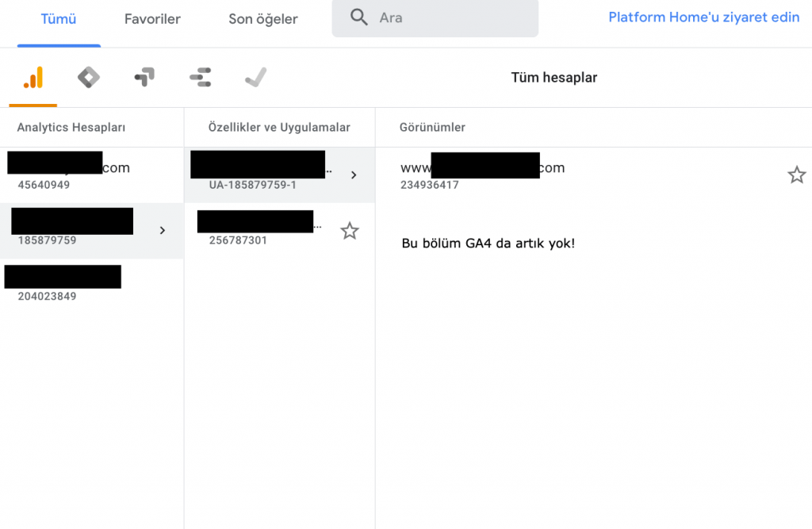The image size is (812, 529).
Task: Expand account 185879759 chevron arrow
Action: click(x=163, y=230)
